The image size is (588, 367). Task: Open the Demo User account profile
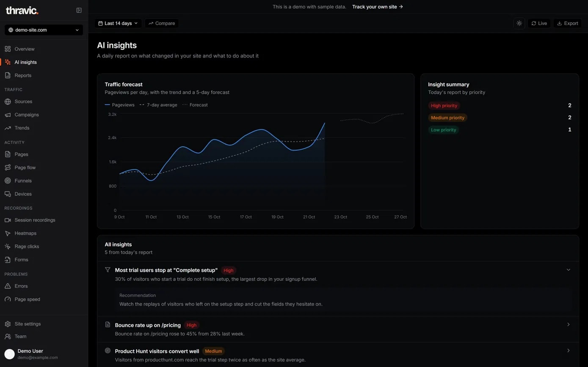44,354
